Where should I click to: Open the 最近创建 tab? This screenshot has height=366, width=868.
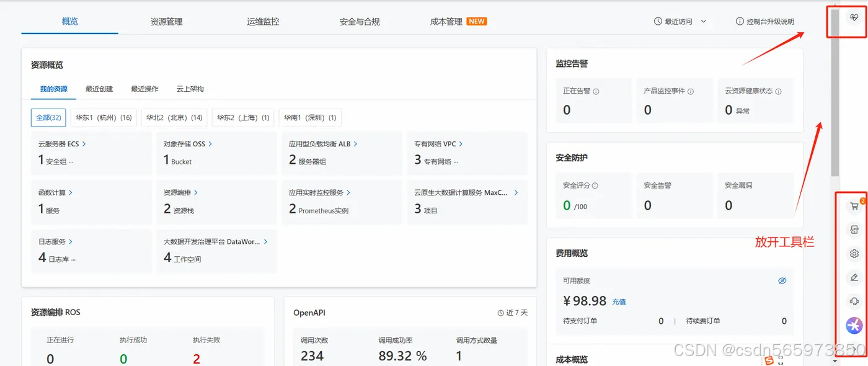(98, 88)
